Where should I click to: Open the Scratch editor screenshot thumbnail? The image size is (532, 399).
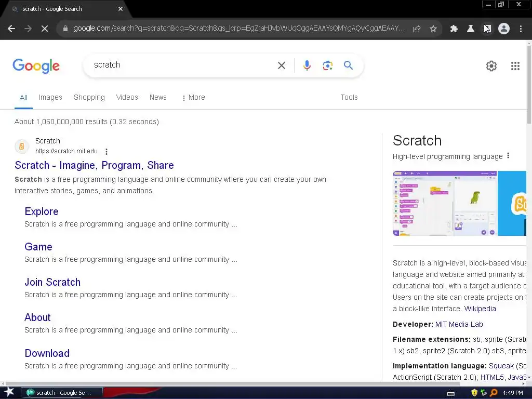[445, 203]
